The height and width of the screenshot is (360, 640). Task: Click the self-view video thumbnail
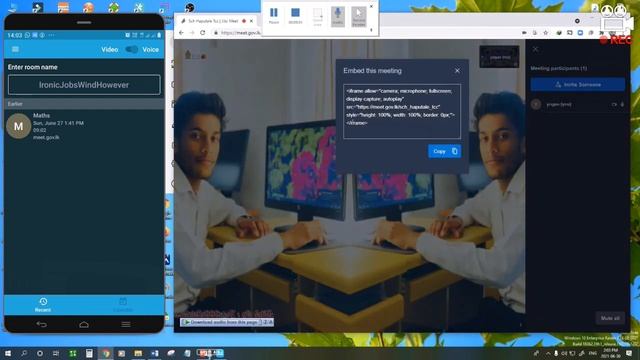click(x=500, y=56)
